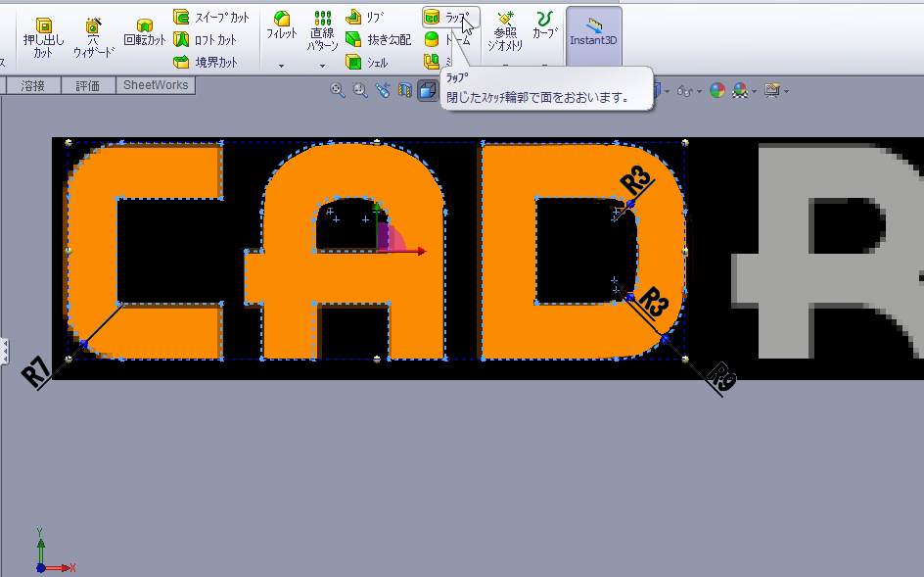Viewport: 924px width, 577px height.
Task: Expand the フィレット dropdown arrow
Action: [281, 67]
